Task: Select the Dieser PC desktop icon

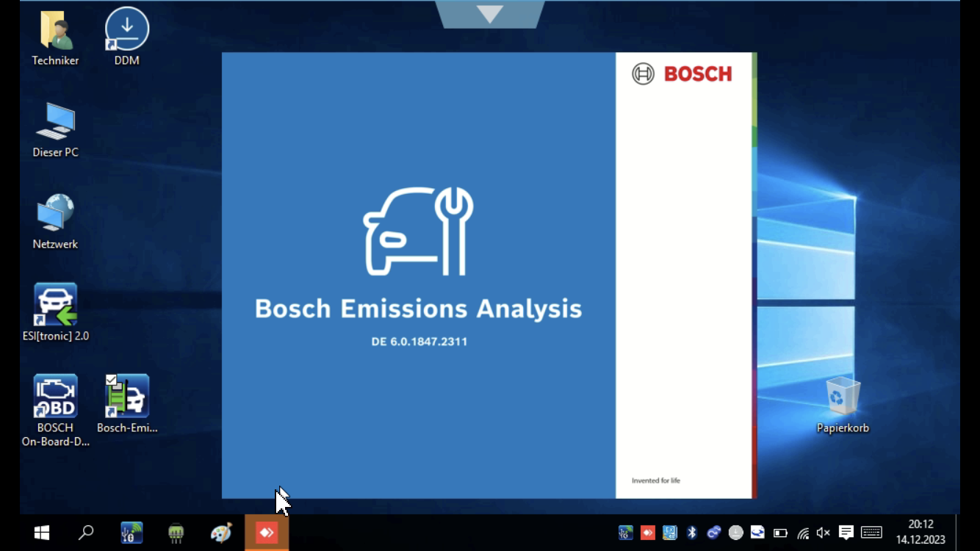Action: point(55,130)
